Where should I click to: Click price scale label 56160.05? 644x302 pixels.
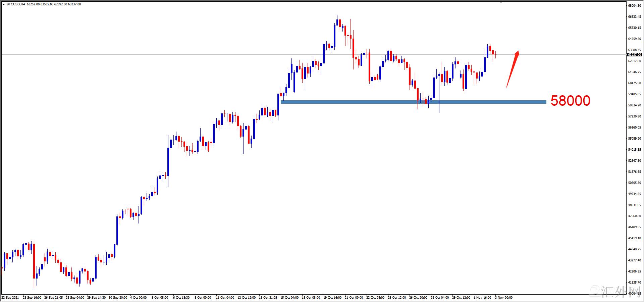pos(635,128)
